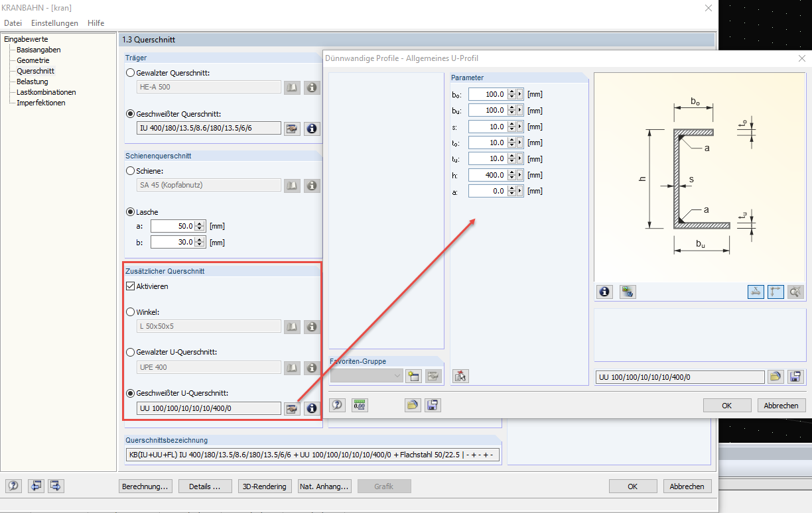The height and width of the screenshot is (513, 812).
Task: Select the Schiene radio option
Action: [x=131, y=170]
